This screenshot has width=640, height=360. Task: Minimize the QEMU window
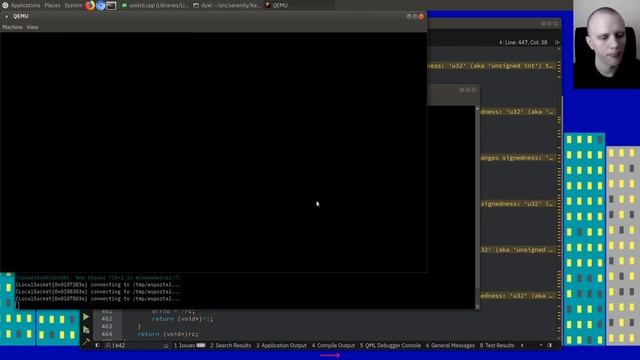pyautogui.click(x=409, y=16)
